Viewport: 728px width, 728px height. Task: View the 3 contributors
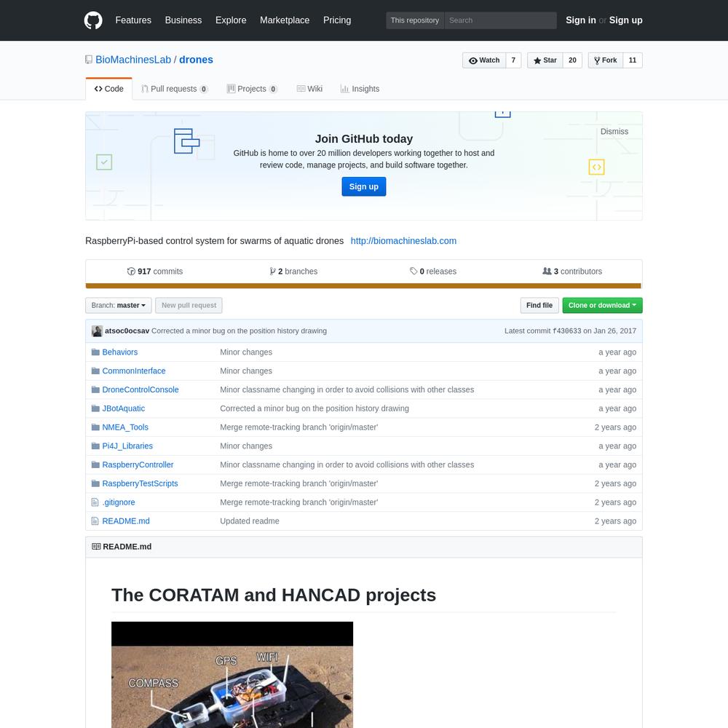[572, 271]
